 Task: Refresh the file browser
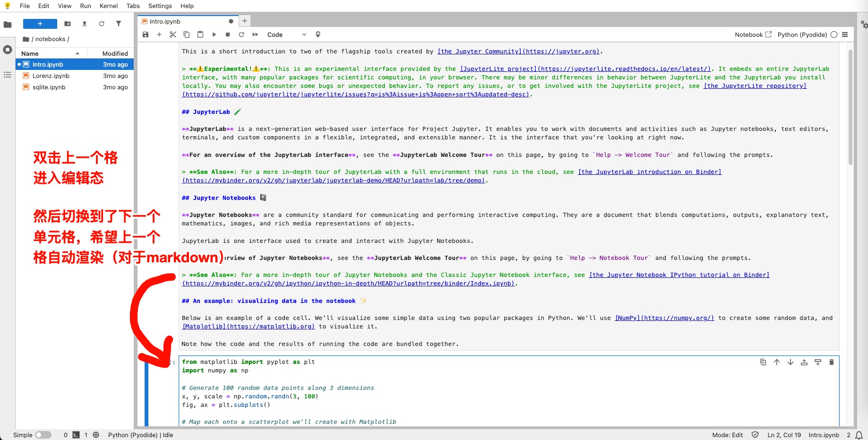[102, 24]
